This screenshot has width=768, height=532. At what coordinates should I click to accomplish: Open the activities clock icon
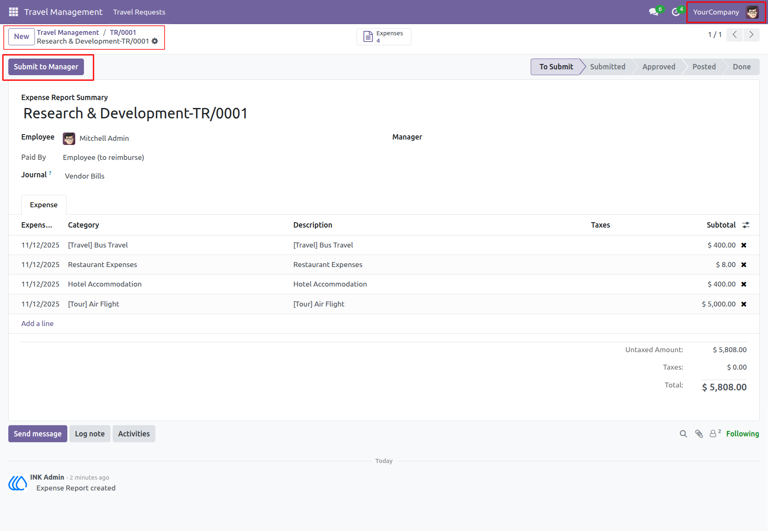point(676,12)
